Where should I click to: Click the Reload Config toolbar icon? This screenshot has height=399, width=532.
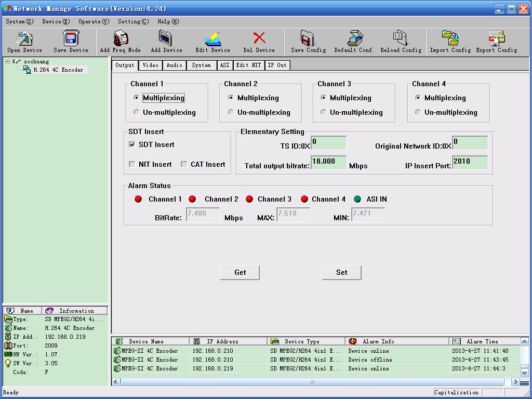click(x=401, y=38)
